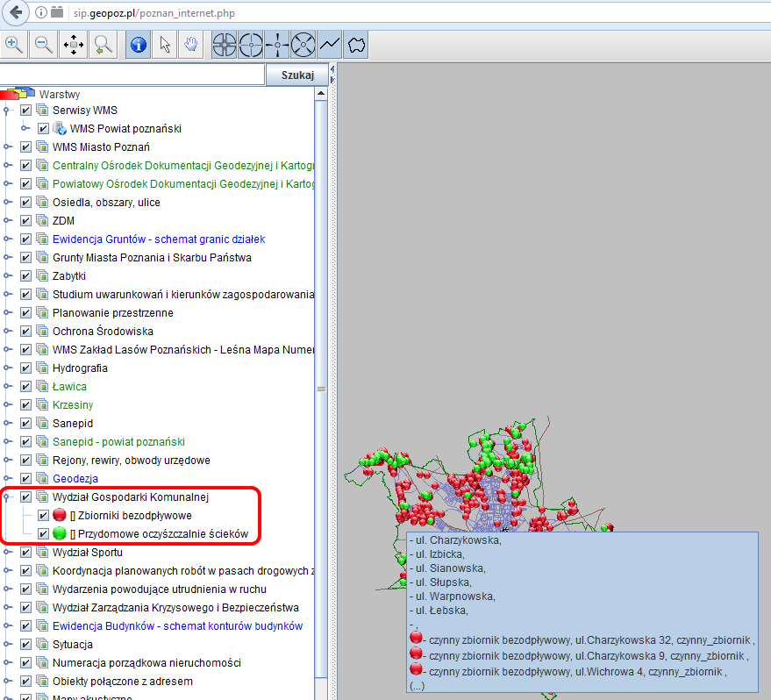Select the zoom in tool

pyautogui.click(x=15, y=44)
